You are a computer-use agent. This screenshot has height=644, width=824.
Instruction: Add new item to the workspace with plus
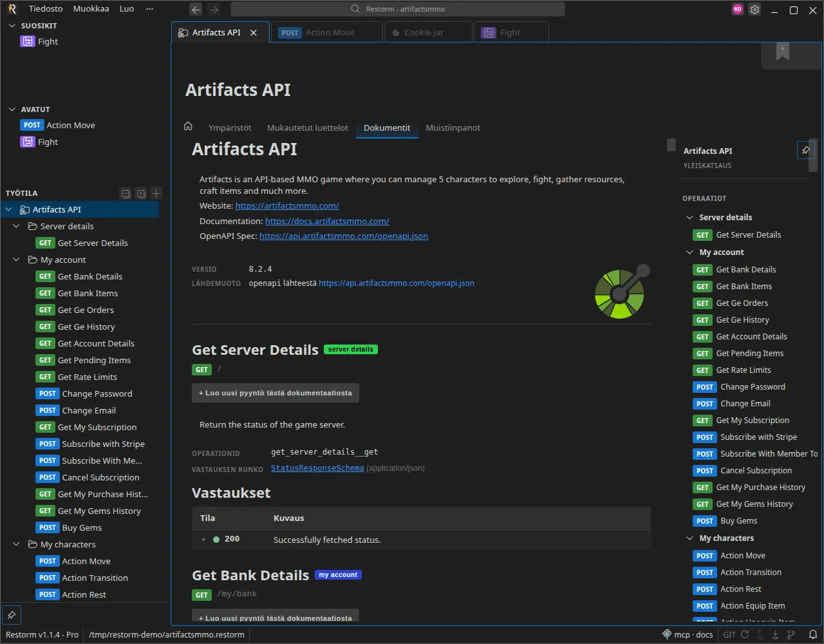click(x=156, y=193)
